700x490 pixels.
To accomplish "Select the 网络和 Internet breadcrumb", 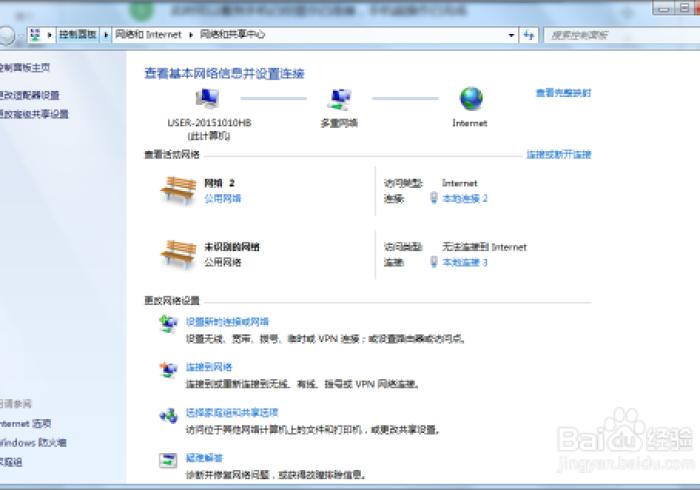I will 148,34.
